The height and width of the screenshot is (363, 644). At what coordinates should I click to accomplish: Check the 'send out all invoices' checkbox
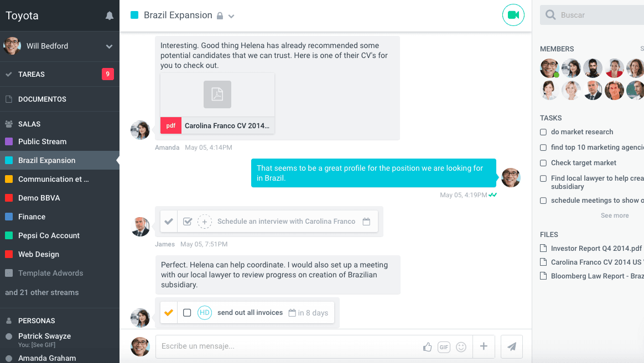click(188, 313)
